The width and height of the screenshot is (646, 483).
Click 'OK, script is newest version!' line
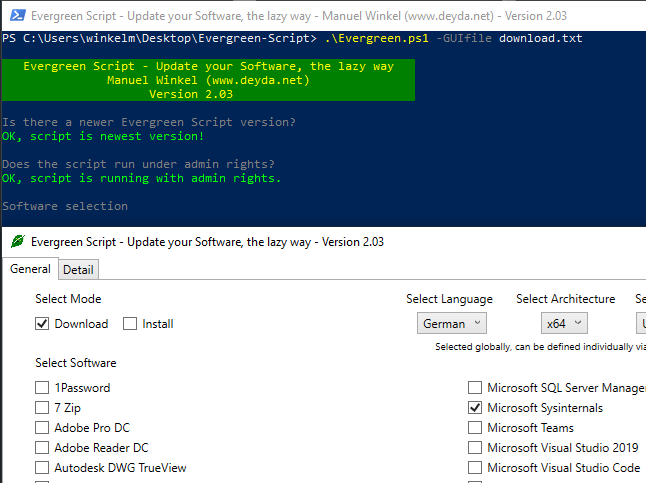pos(103,136)
